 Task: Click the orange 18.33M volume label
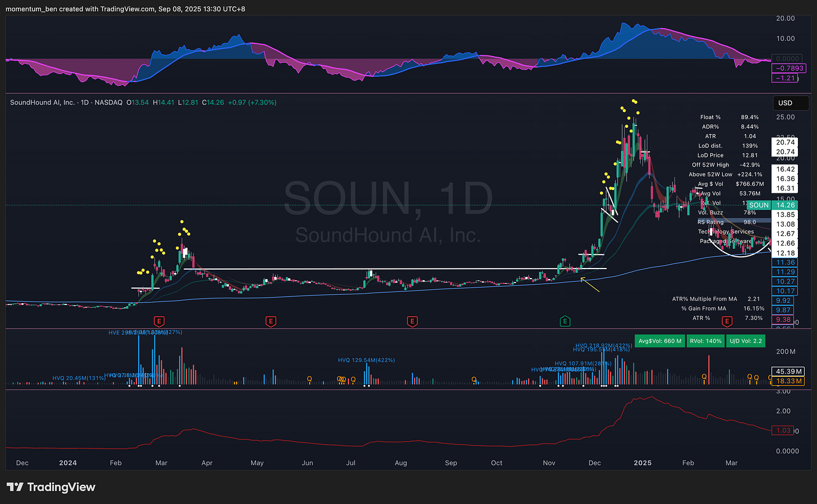click(x=788, y=381)
